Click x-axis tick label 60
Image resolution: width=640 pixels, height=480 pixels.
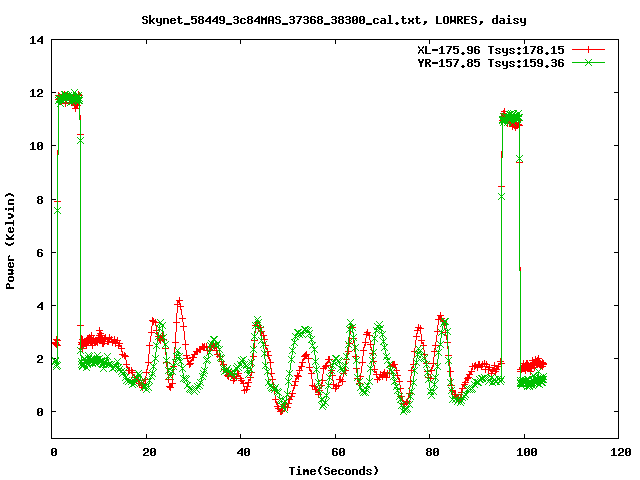tap(338, 452)
